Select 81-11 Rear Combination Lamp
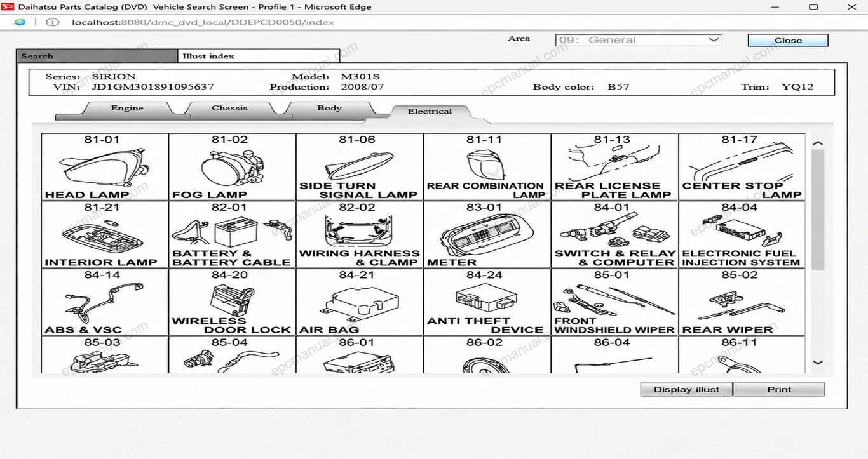This screenshot has height=459, width=868. coord(487,167)
